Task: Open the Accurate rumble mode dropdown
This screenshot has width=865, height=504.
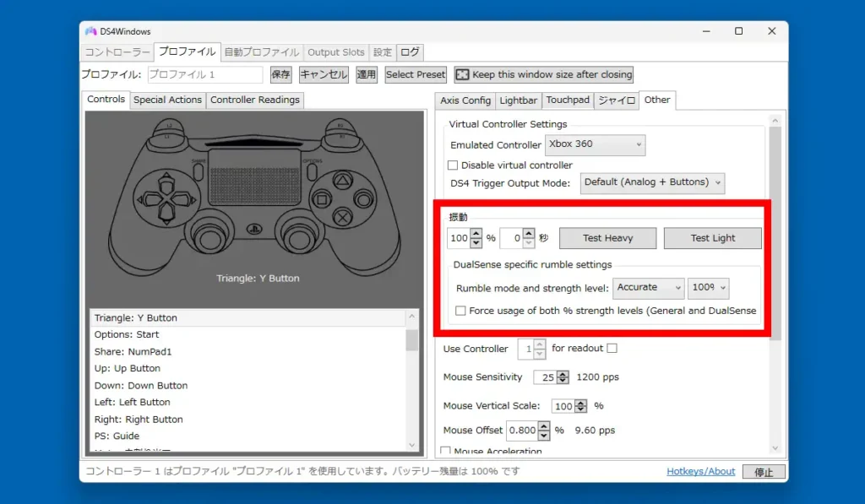Action: click(648, 288)
